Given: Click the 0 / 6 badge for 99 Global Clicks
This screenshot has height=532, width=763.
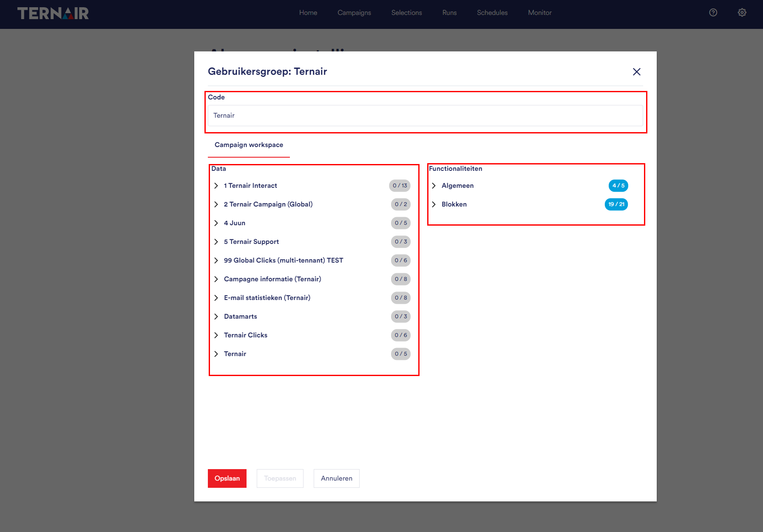Looking at the screenshot, I should 401,260.
